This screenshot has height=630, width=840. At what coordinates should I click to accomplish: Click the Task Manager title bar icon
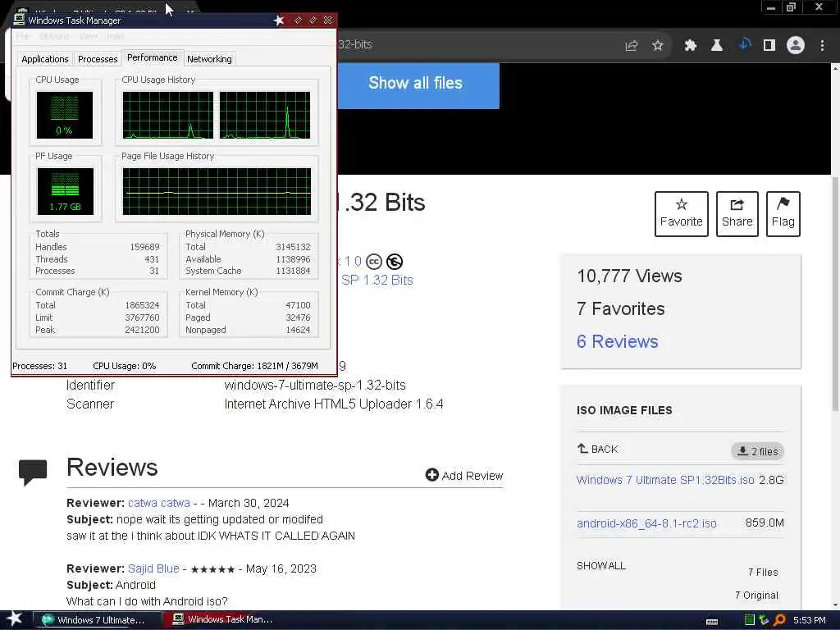[x=20, y=20]
